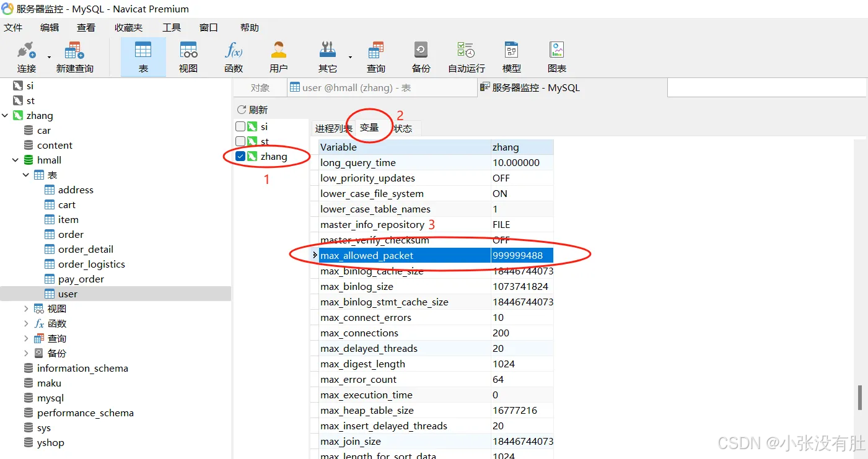Open the 函数 functions toolbar icon

click(234, 57)
